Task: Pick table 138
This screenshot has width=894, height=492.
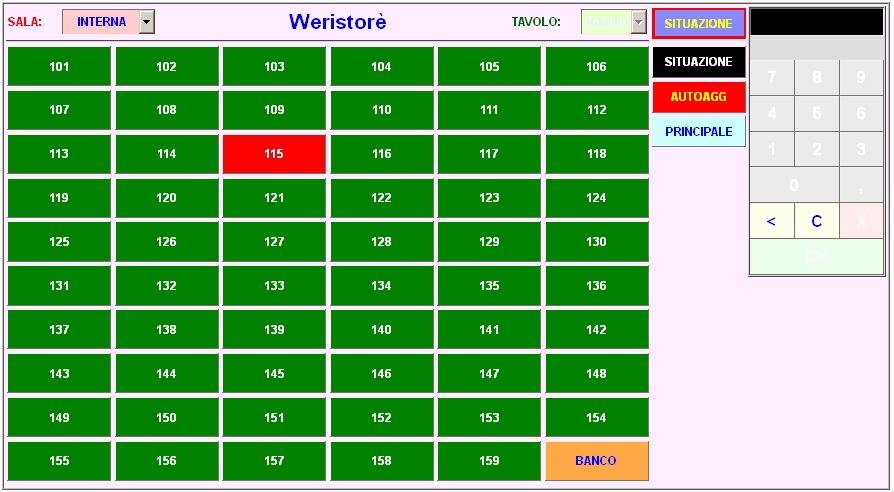Action: tap(166, 330)
